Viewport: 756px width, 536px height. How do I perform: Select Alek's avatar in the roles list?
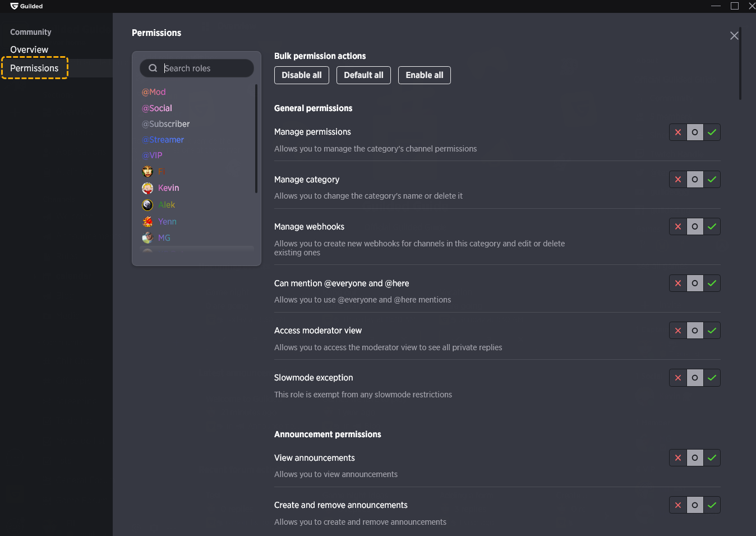pyautogui.click(x=147, y=205)
